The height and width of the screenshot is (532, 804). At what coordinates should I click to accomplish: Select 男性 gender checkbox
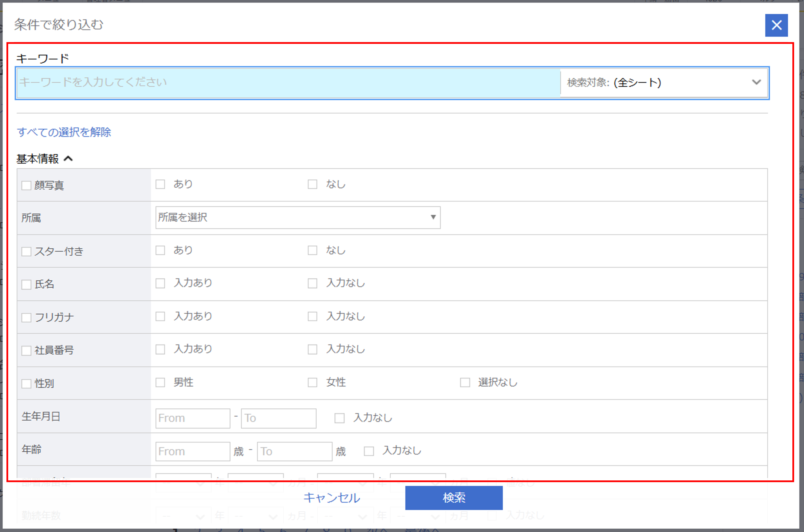click(x=160, y=382)
